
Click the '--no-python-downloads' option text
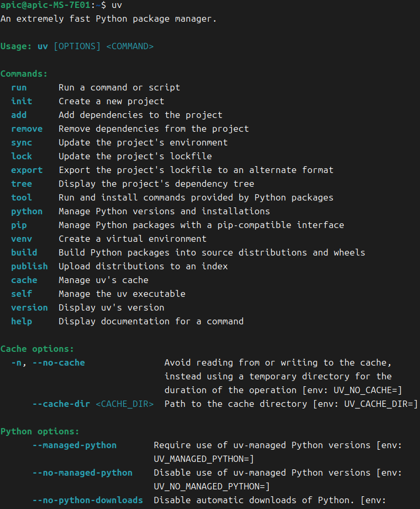point(88,500)
